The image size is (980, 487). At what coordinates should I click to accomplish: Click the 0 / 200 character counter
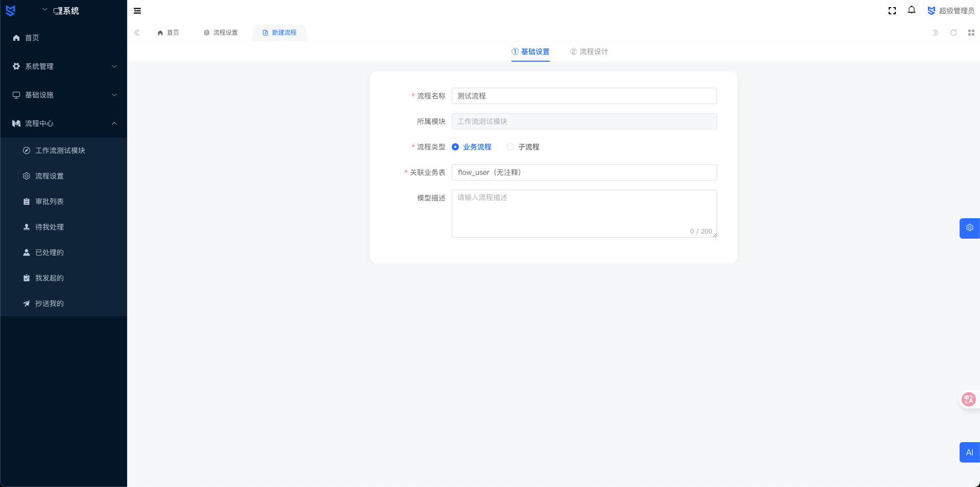(x=701, y=232)
